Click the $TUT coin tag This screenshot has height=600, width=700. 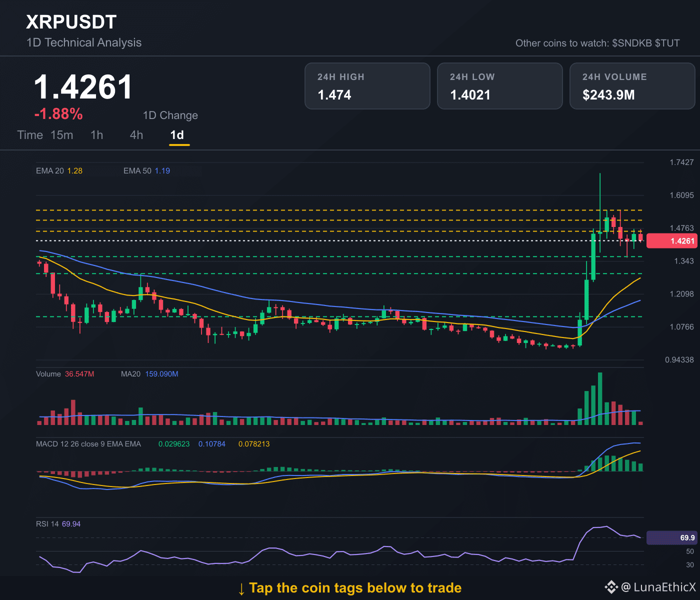pyautogui.click(x=667, y=43)
